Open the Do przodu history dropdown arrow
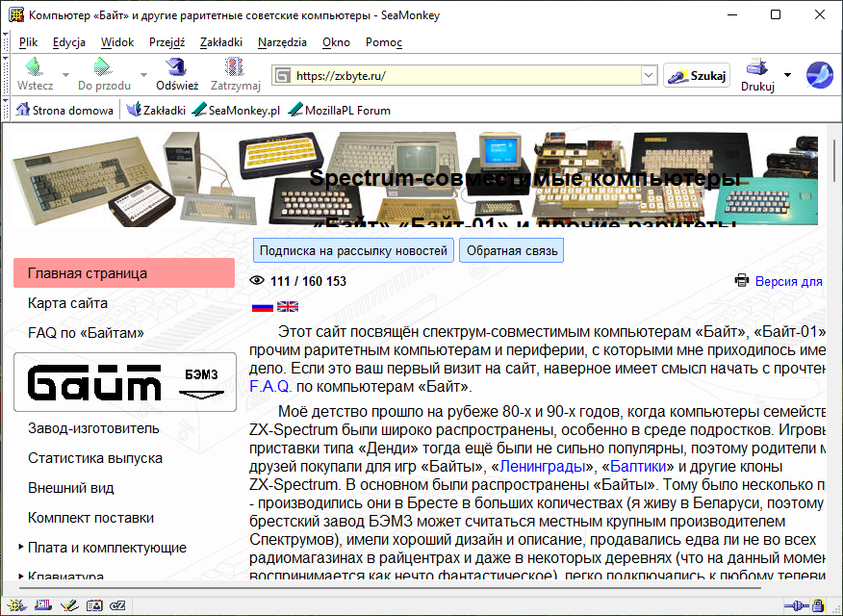 pyautogui.click(x=143, y=75)
